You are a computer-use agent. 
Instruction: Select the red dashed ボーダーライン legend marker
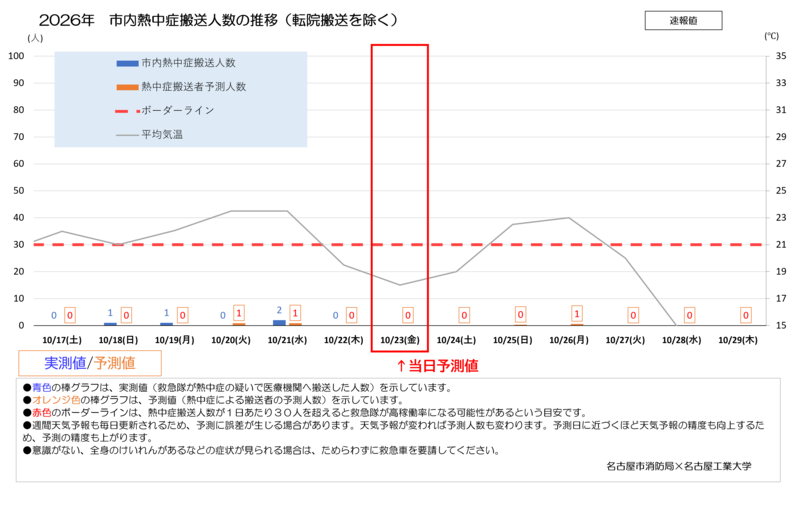pos(128,111)
